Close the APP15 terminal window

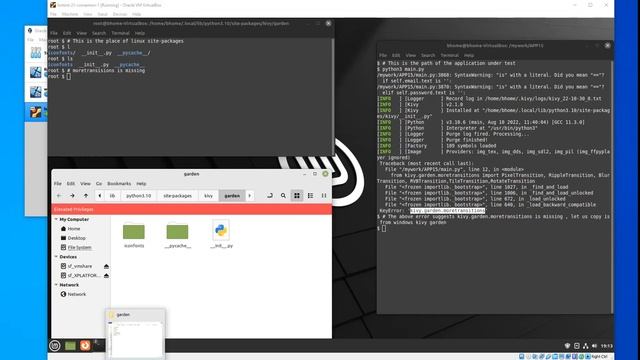[607, 46]
